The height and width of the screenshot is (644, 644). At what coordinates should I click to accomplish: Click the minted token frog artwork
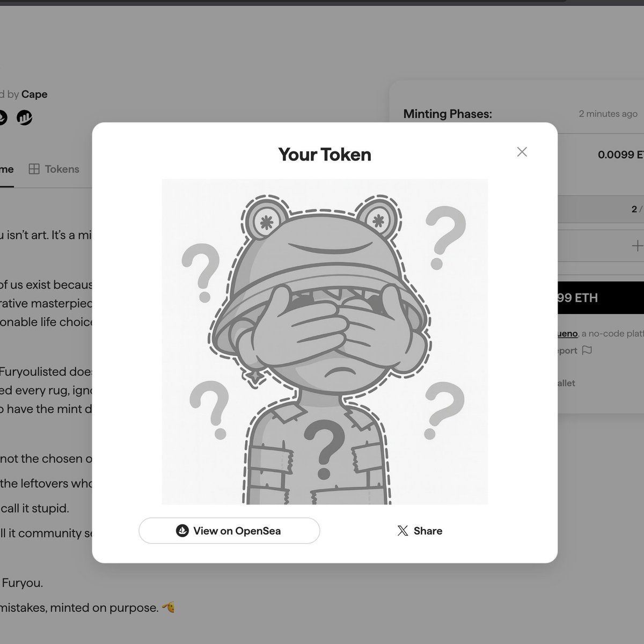pos(325,342)
